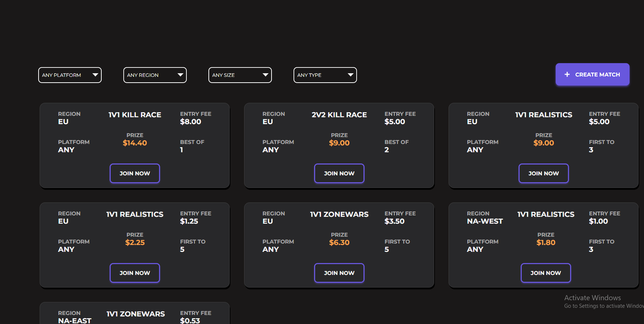
Task: Join the EU 1v1 Zonewars match
Action: tap(339, 273)
